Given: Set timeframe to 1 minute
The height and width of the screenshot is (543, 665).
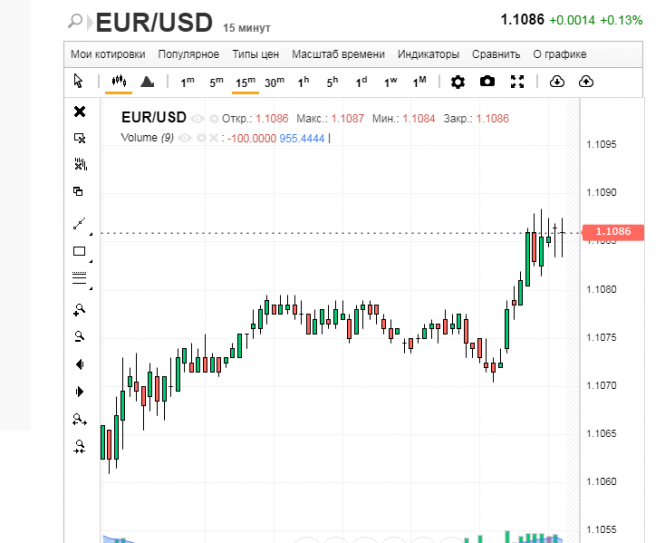Looking at the screenshot, I should click(187, 82).
